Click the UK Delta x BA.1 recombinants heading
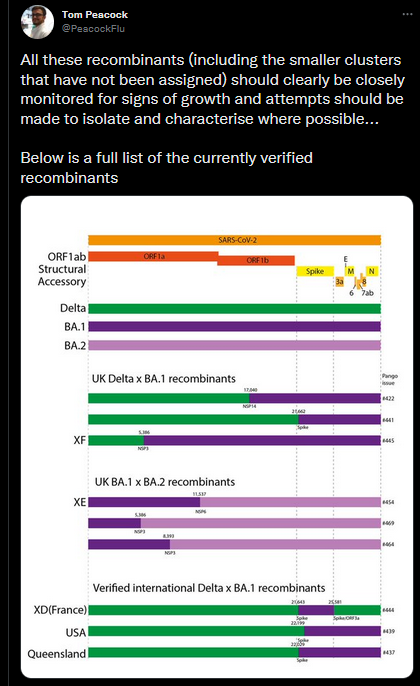Screen dimensions: 420x686 (164, 378)
